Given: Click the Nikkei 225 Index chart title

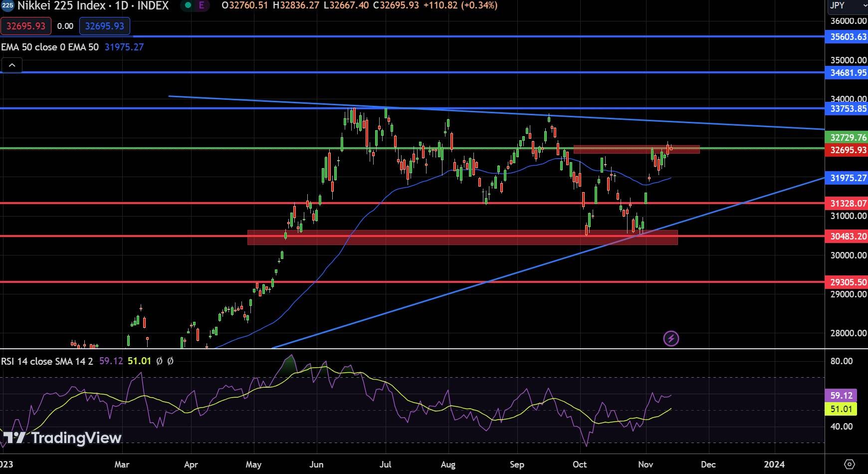Looking at the screenshot, I should click(x=93, y=5).
